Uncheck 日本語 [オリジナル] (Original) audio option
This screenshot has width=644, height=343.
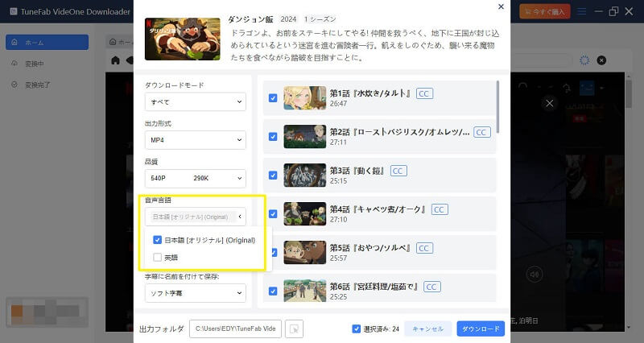[157, 240]
